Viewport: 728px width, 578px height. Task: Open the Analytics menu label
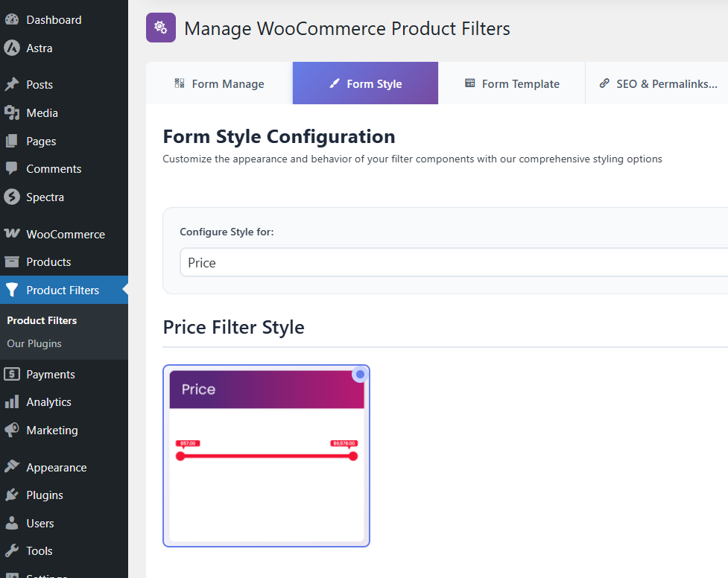[48, 402]
